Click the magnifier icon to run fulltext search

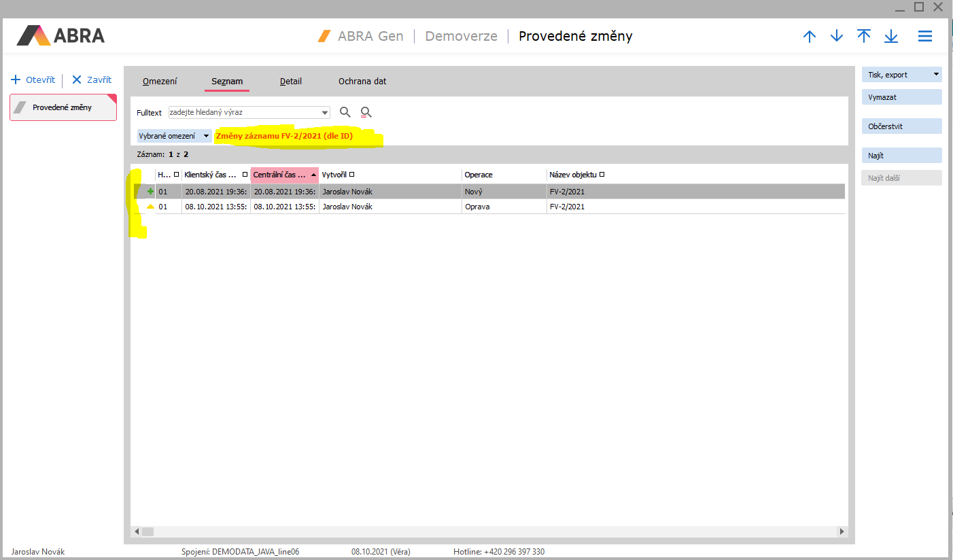coord(345,112)
